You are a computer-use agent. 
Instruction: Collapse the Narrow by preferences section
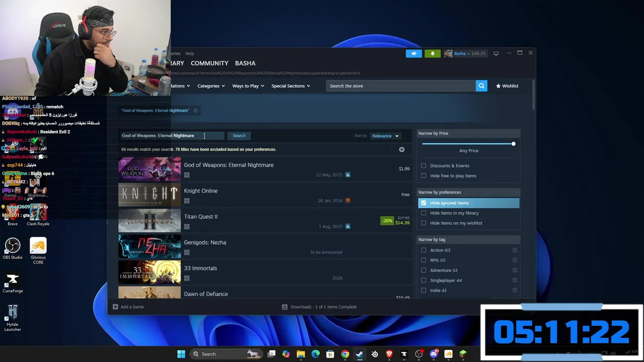[468, 192]
